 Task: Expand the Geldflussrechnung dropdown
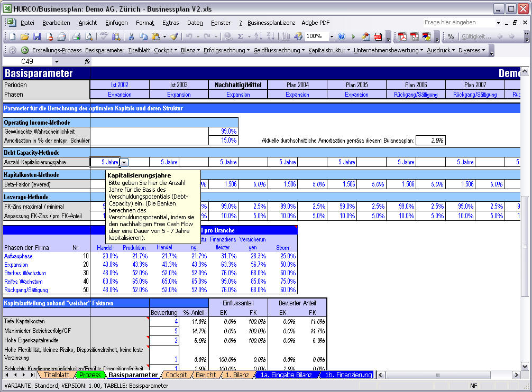click(279, 50)
